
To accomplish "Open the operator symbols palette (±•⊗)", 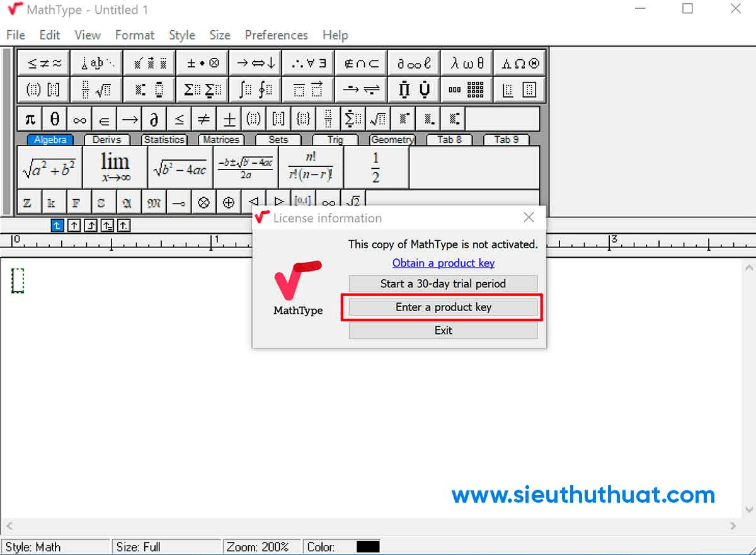I will click(x=203, y=63).
